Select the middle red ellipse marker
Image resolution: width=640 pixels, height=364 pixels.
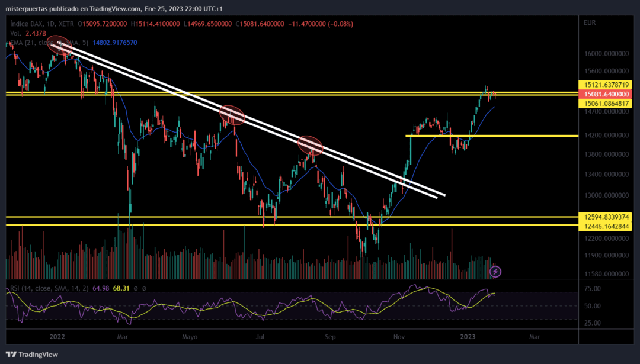coord(232,115)
